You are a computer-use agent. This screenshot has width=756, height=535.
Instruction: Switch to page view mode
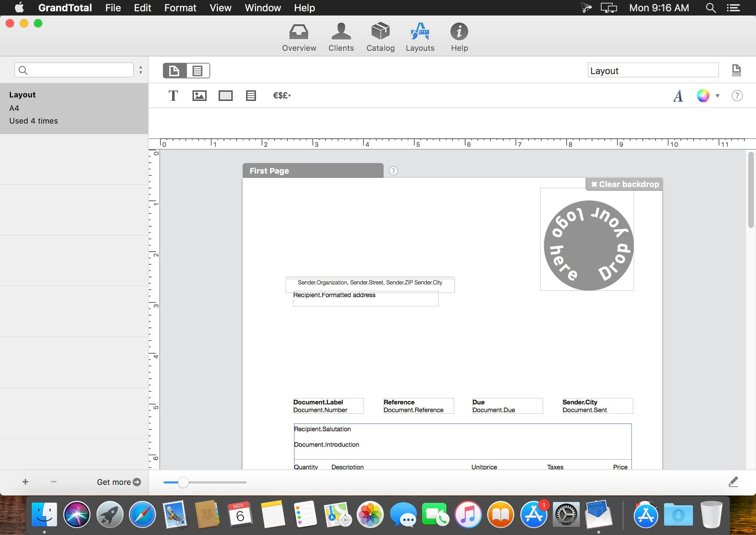point(175,71)
